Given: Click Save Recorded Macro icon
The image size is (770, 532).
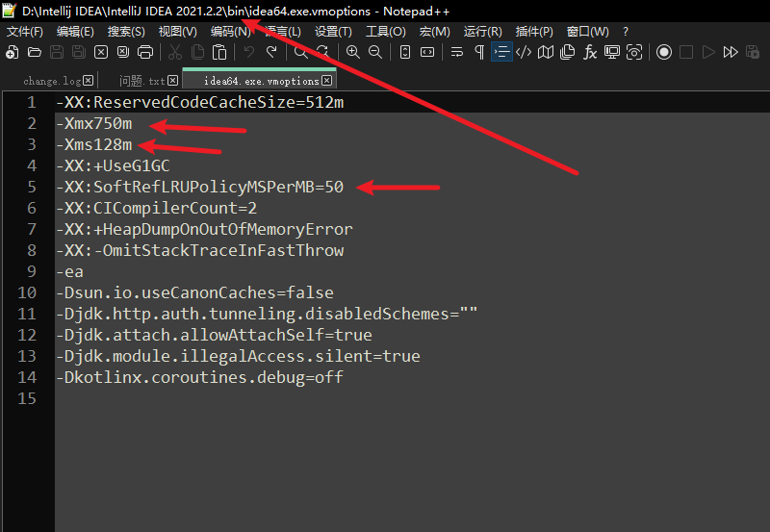Looking at the screenshot, I should (x=753, y=52).
